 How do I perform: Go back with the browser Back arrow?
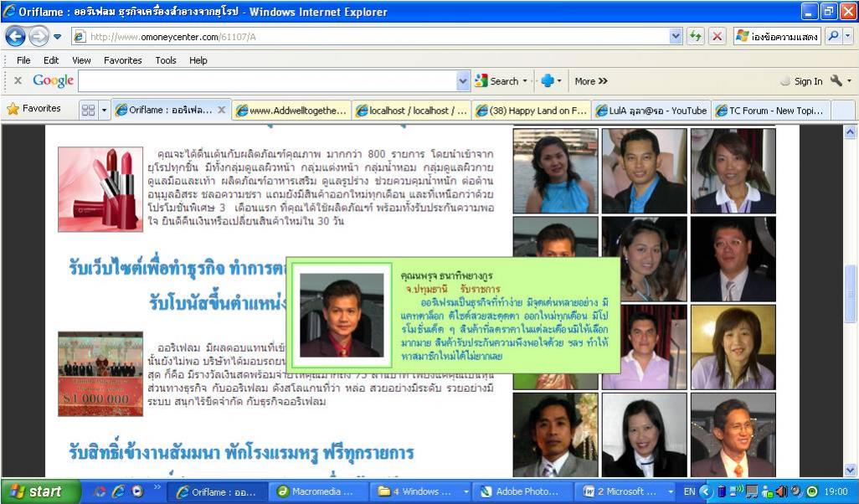coord(15,37)
